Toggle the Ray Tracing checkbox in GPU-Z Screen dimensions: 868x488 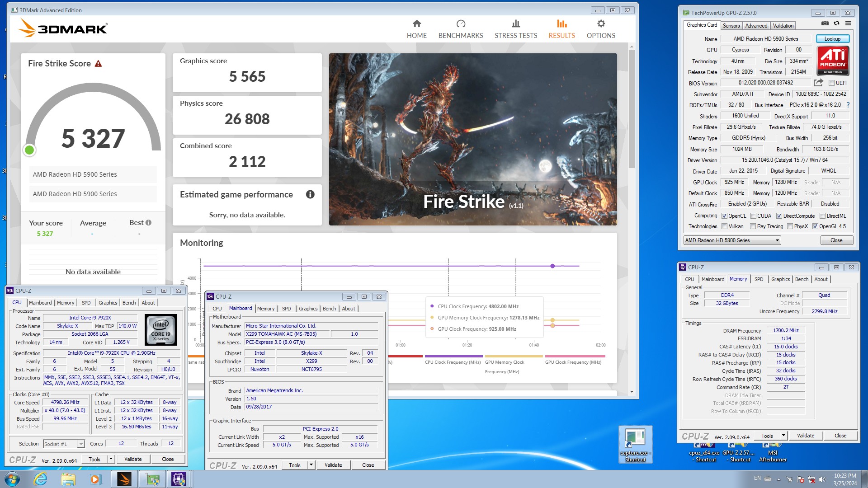753,226
